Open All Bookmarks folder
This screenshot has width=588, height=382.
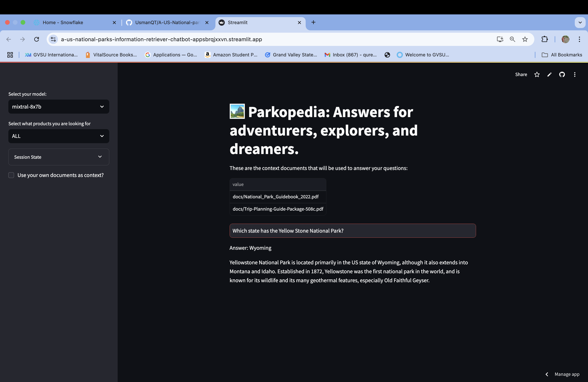click(562, 55)
